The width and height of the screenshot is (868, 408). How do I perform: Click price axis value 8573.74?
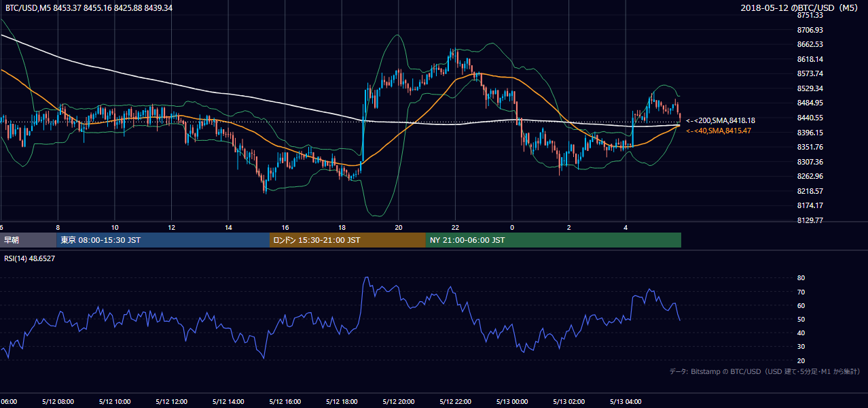point(810,73)
